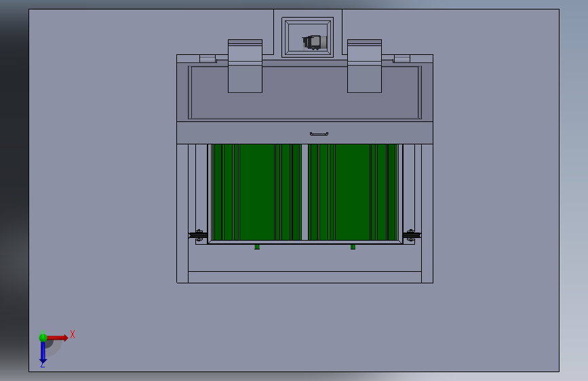Select the small tab at frame's top-left corner
The width and height of the screenshot is (588, 381).
click(208, 59)
